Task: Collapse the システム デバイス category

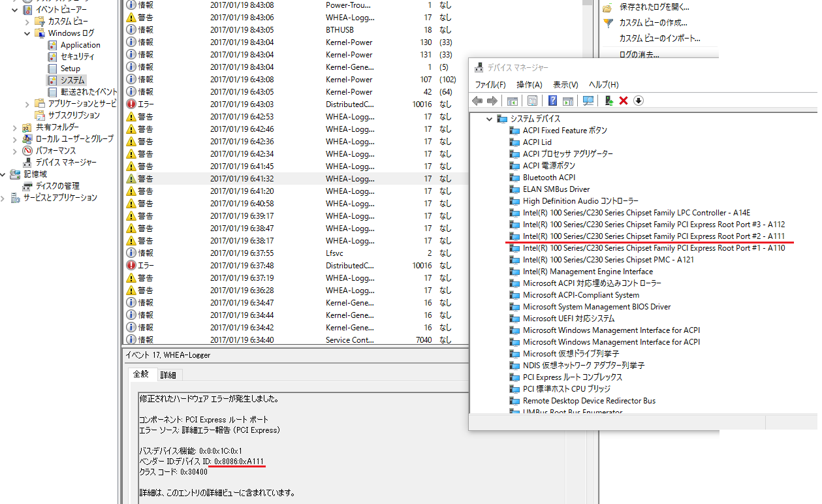Action: point(489,119)
